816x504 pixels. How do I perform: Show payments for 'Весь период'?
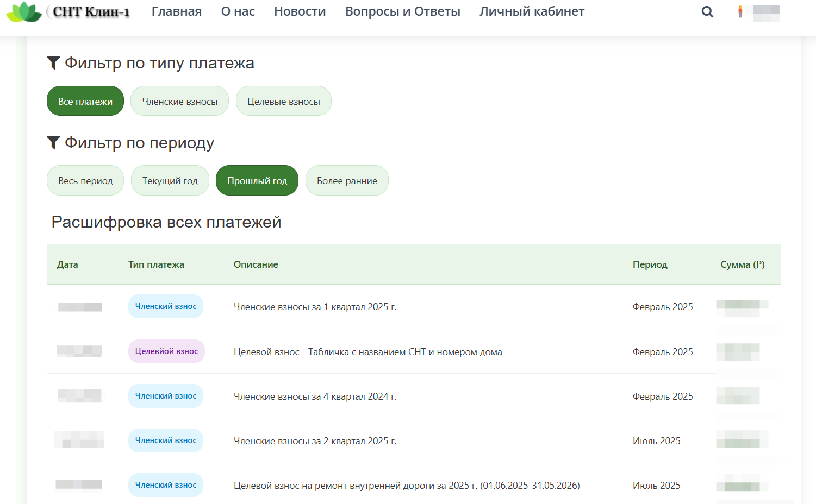click(x=85, y=181)
